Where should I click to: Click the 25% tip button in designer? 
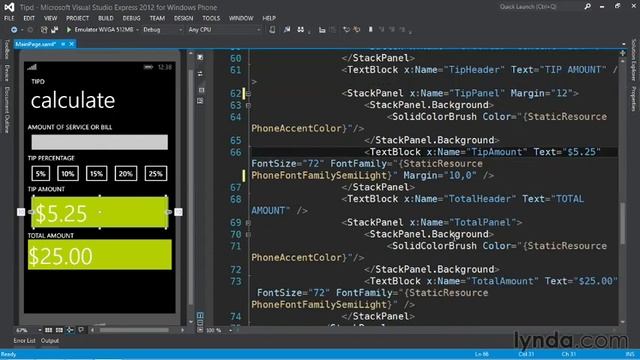tap(156, 173)
